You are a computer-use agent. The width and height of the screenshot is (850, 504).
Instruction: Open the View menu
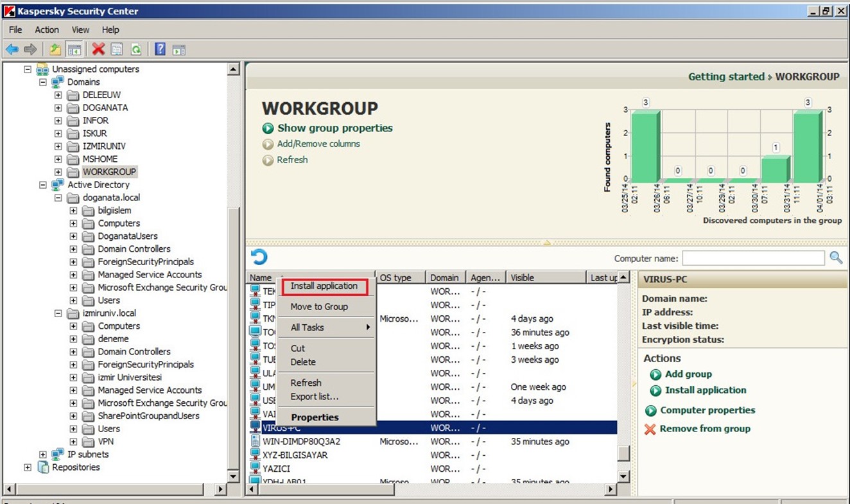click(81, 30)
